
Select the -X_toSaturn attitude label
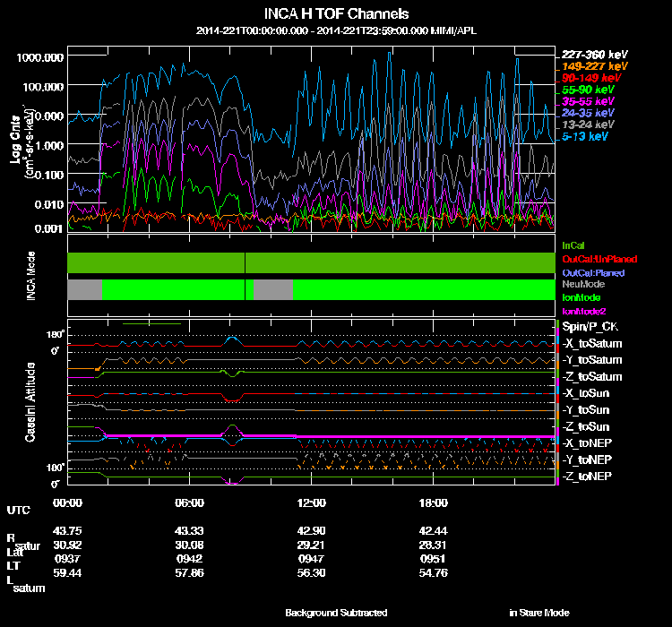click(x=591, y=344)
